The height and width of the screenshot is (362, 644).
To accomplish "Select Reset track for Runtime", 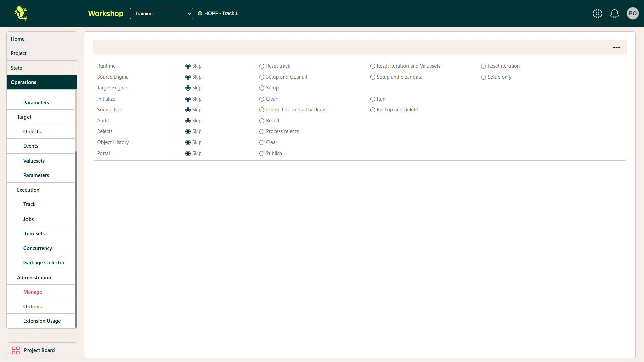I will click(262, 66).
